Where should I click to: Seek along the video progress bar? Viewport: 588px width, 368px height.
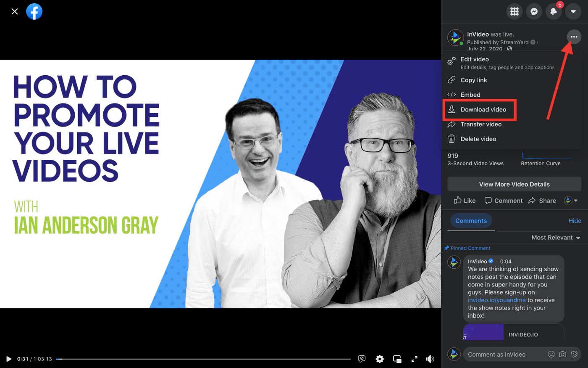coord(203,359)
